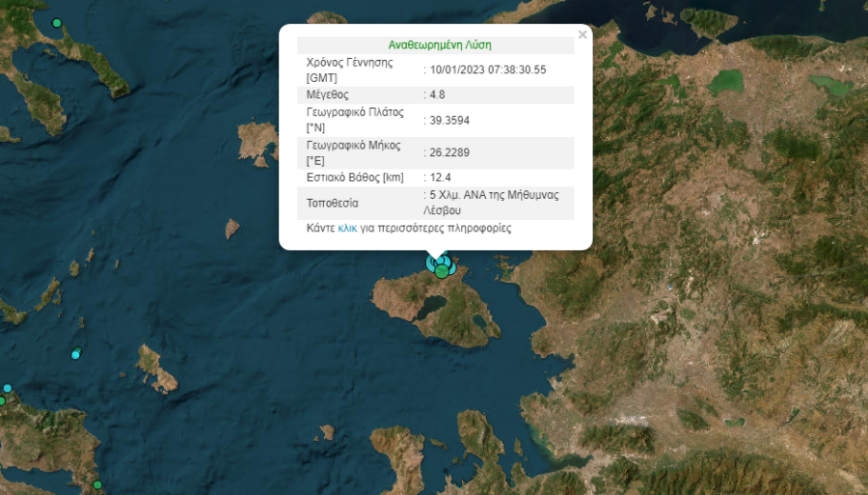Click the location text mentioning Μήθυμνας Λέσβου
Image resolution: width=868 pixels, height=495 pixels.
(491, 203)
